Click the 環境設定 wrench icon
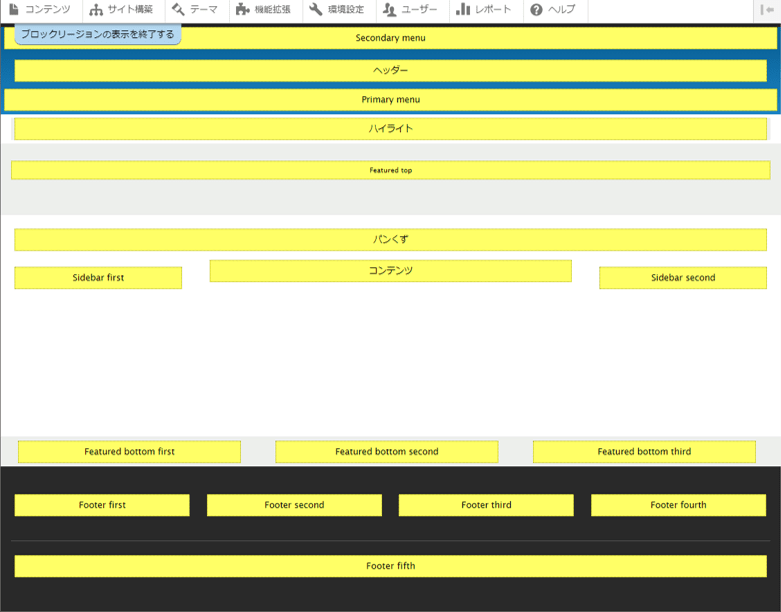 click(316, 10)
